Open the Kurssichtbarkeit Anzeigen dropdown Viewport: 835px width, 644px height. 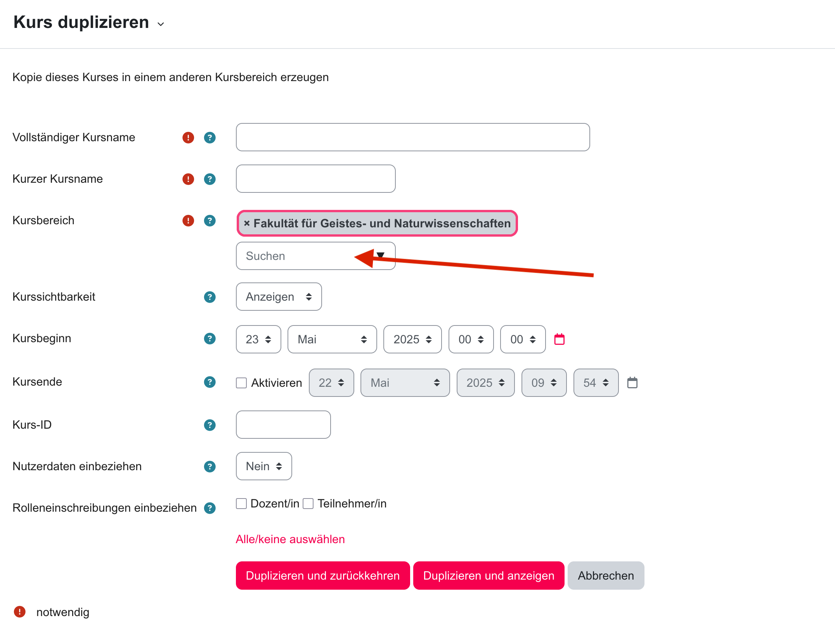[279, 297]
